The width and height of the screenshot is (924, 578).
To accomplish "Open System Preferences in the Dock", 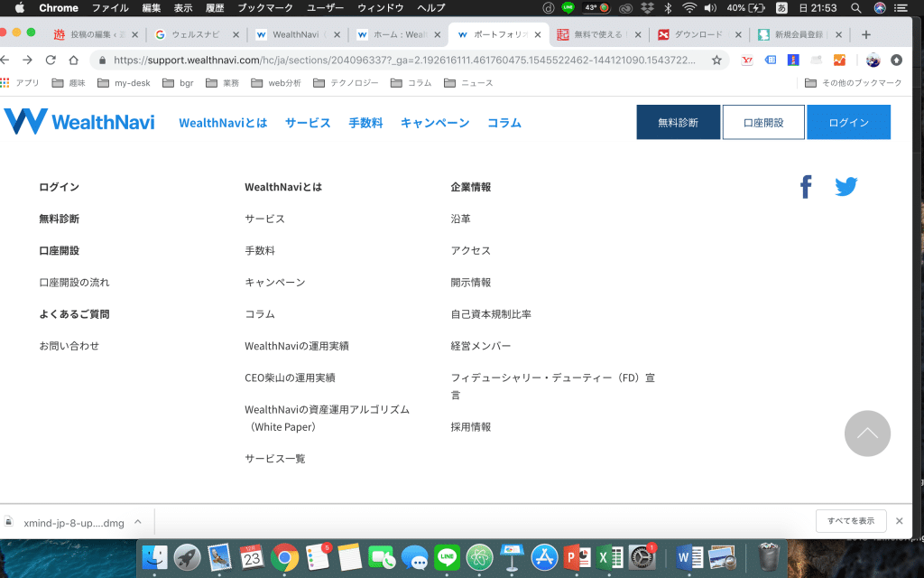I will pos(642,556).
